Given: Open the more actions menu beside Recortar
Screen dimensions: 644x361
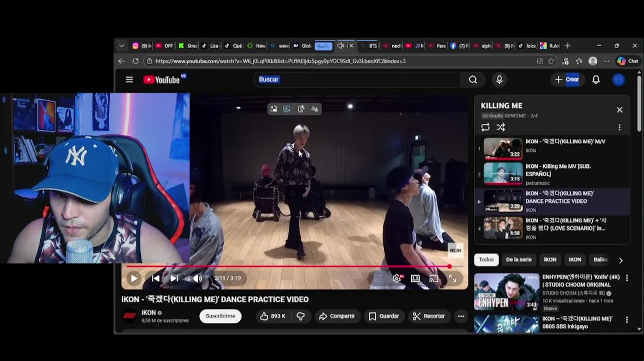Looking at the screenshot, I should (461, 316).
